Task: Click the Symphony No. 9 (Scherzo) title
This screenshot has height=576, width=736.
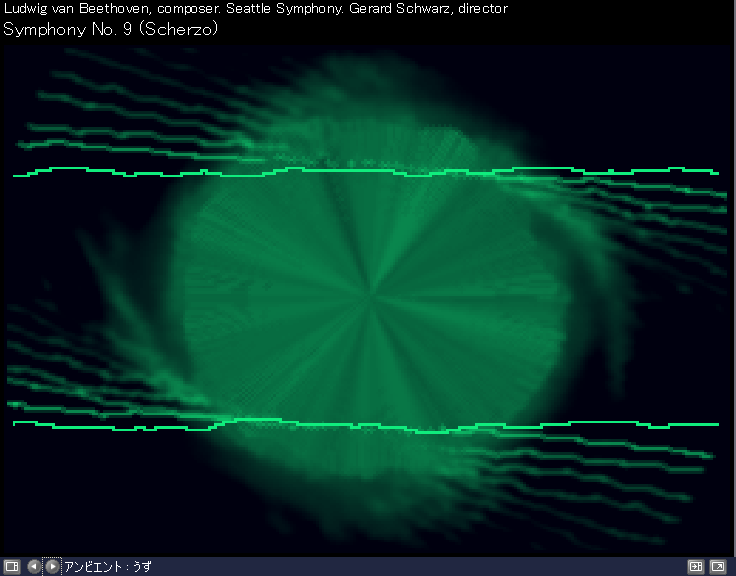Action: coord(111,28)
